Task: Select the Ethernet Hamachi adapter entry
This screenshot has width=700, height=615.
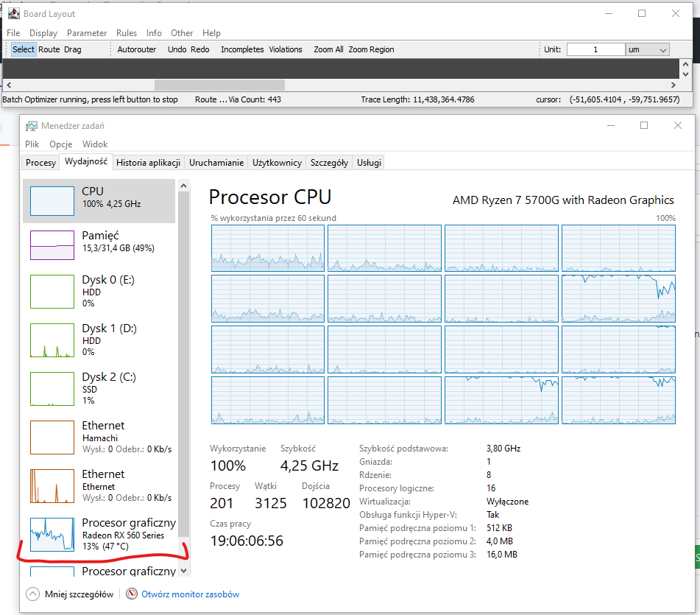Action: [99, 437]
